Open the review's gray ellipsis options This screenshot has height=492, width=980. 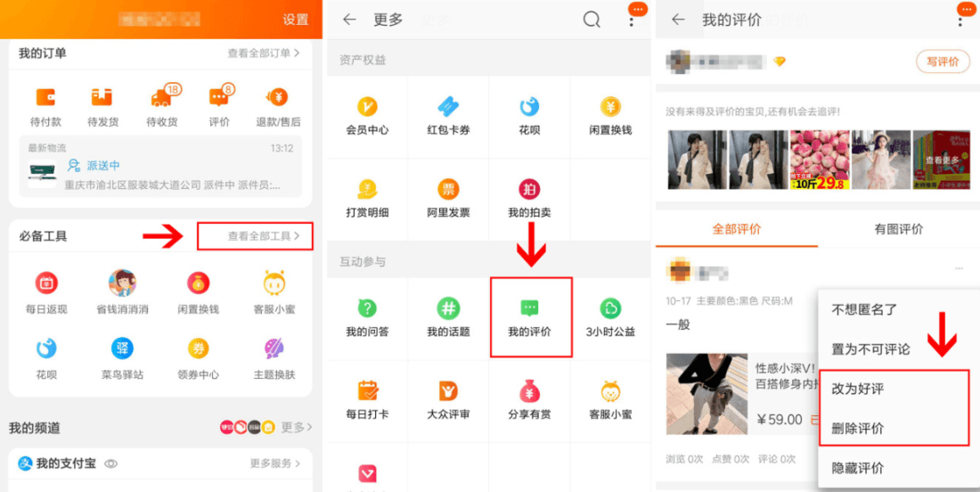(x=959, y=269)
